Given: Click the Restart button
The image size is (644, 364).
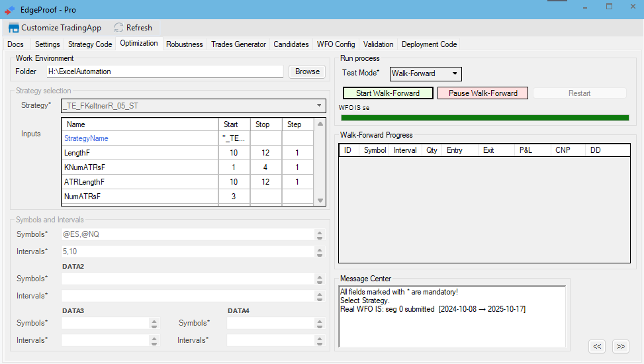Looking at the screenshot, I should point(580,93).
